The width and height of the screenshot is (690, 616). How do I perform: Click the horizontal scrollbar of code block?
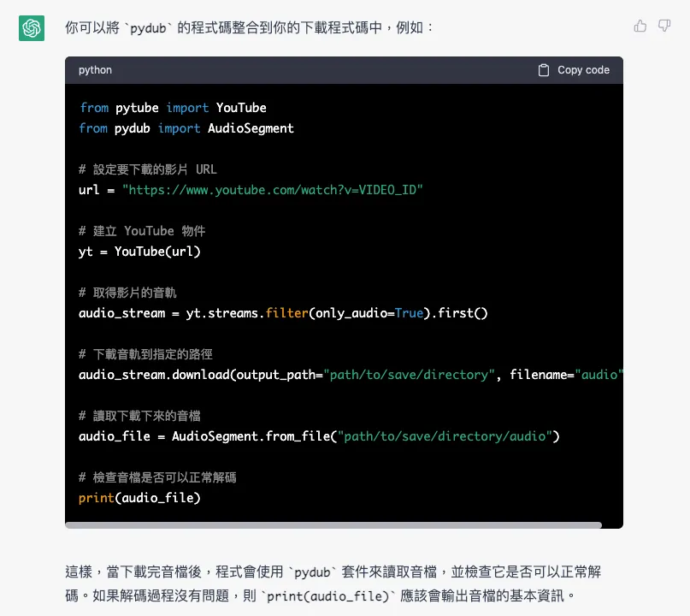coord(333,524)
